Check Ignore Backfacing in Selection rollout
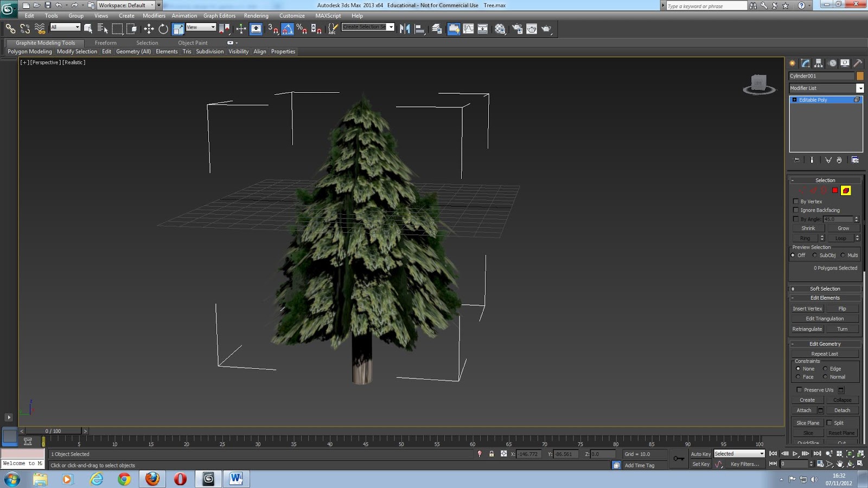The height and width of the screenshot is (488, 868). point(796,210)
